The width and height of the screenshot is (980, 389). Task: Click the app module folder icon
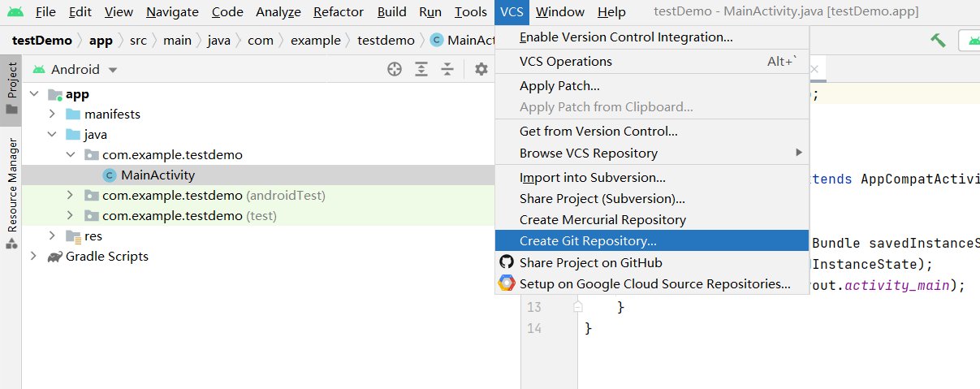point(55,94)
